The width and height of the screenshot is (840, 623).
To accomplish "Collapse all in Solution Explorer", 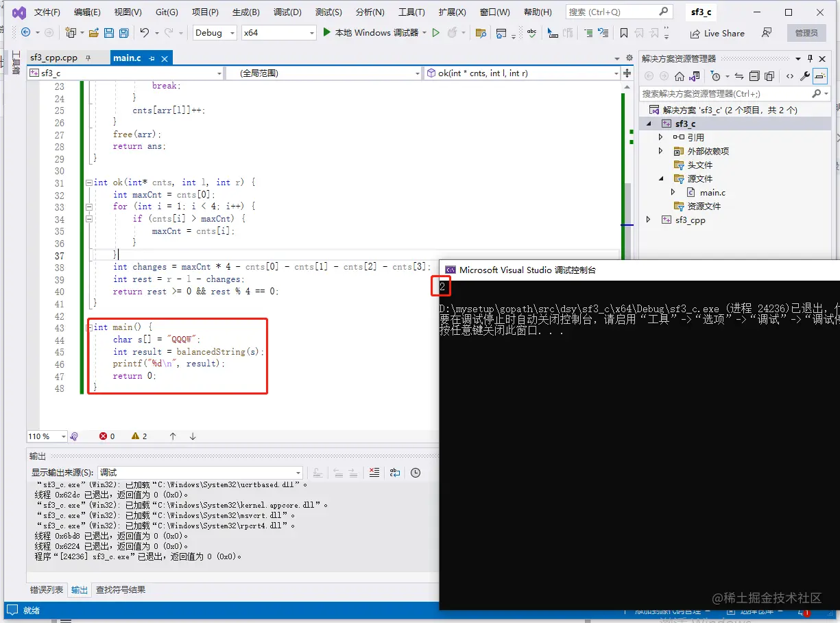I will coord(754,76).
